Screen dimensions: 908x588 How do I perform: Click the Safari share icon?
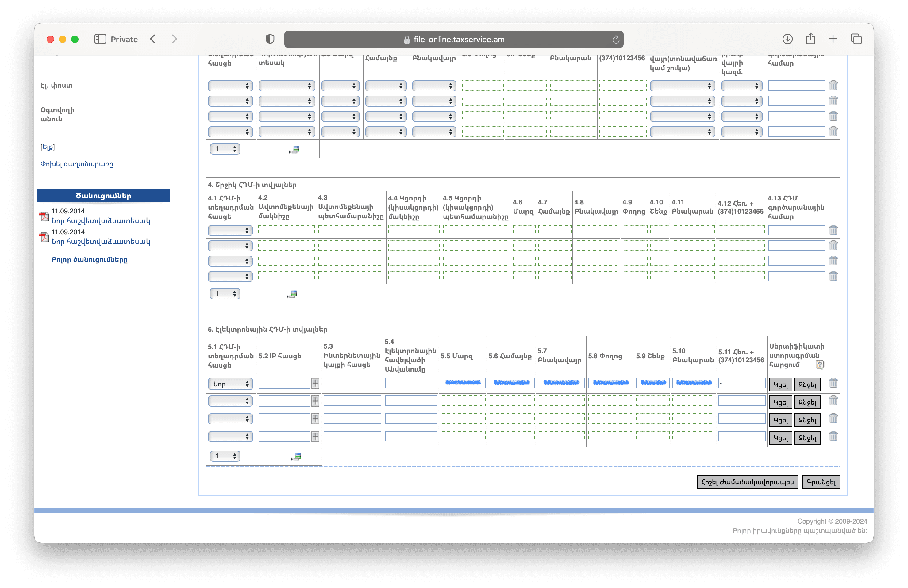(810, 39)
